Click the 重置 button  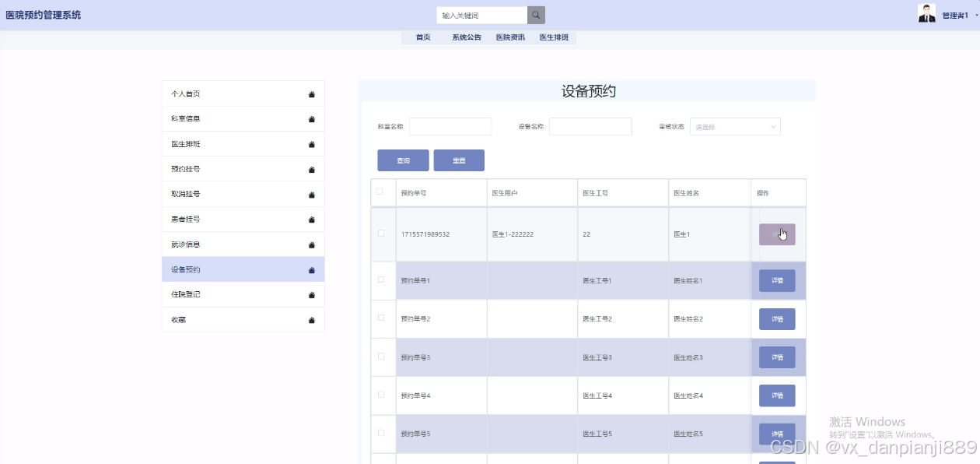[x=459, y=160]
